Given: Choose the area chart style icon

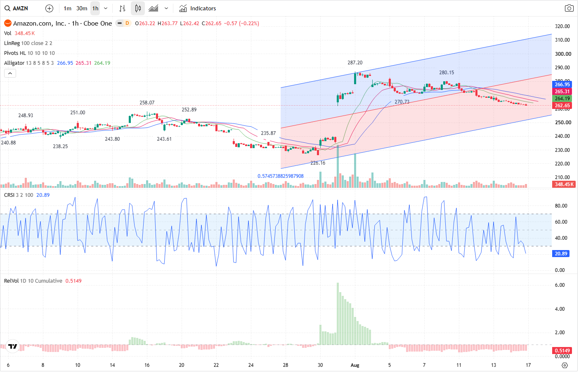Looking at the screenshot, I should pos(154,8).
